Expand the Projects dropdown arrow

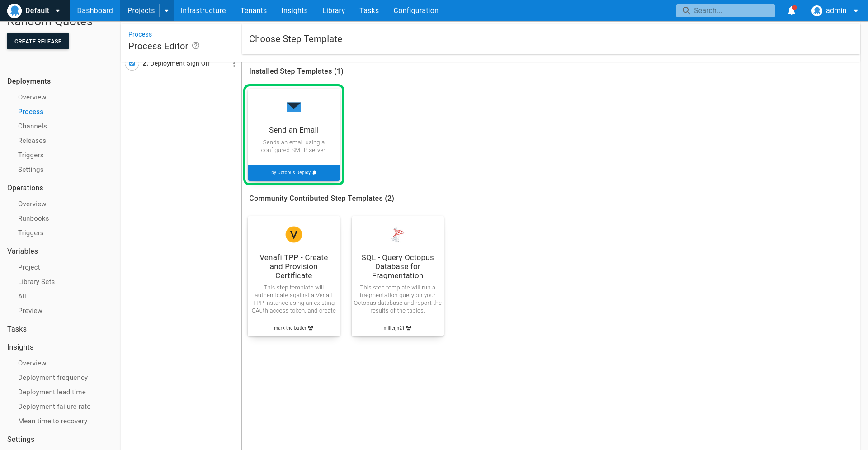click(x=166, y=10)
